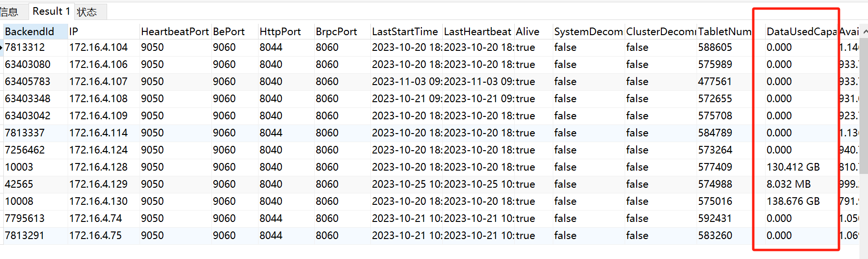Click TabletNum cell 592431
Viewport: 868px width, 259px height.
(715, 219)
